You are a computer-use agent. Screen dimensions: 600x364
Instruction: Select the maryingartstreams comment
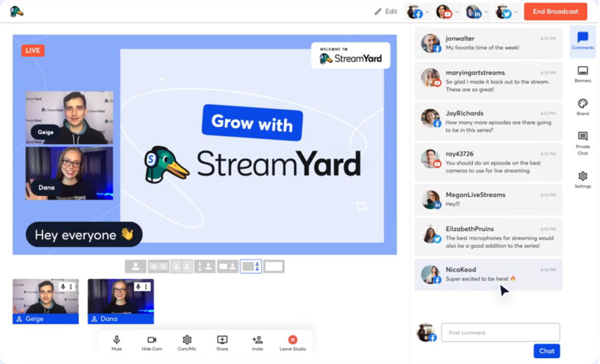(488, 80)
